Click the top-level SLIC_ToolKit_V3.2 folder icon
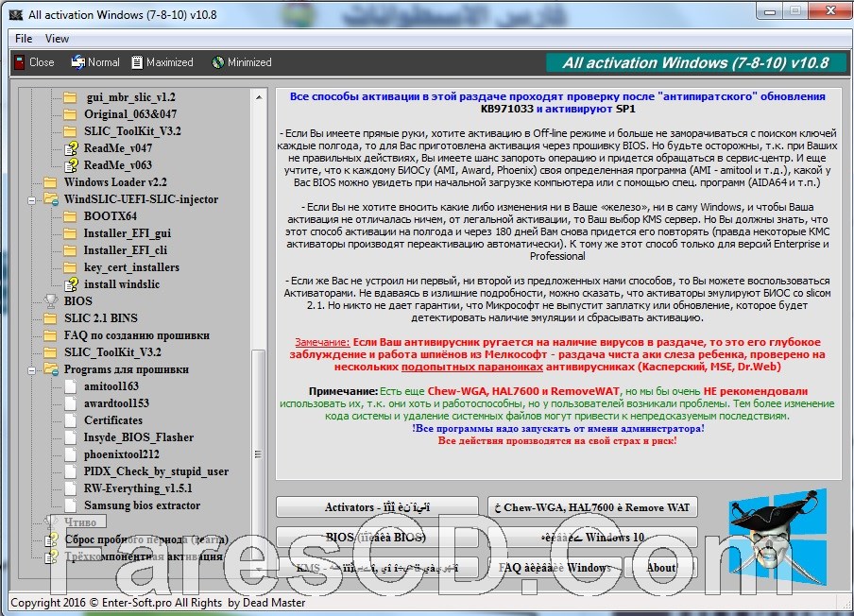 click(50, 352)
